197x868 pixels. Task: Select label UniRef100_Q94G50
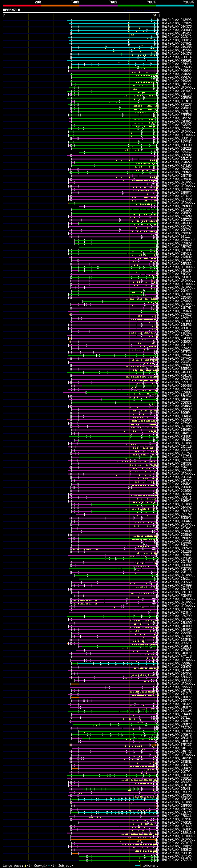click(177, 162)
